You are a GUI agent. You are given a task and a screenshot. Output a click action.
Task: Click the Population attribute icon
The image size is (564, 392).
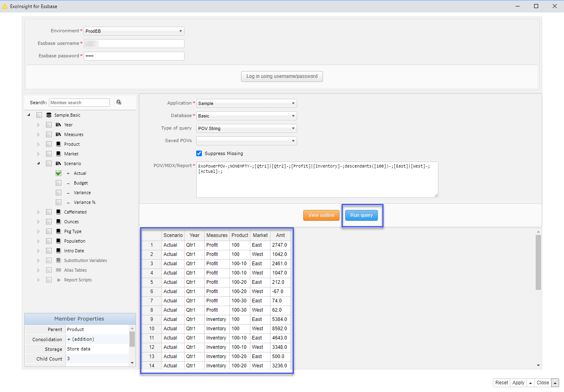tap(59, 241)
